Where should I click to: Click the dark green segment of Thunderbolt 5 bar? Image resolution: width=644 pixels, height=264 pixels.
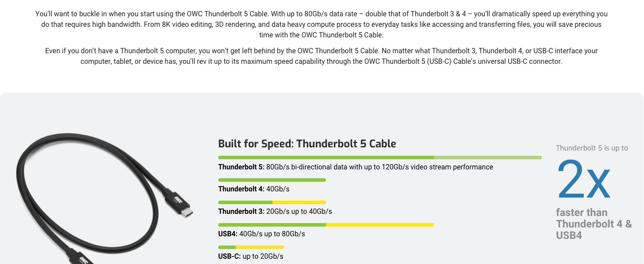(x=326, y=158)
